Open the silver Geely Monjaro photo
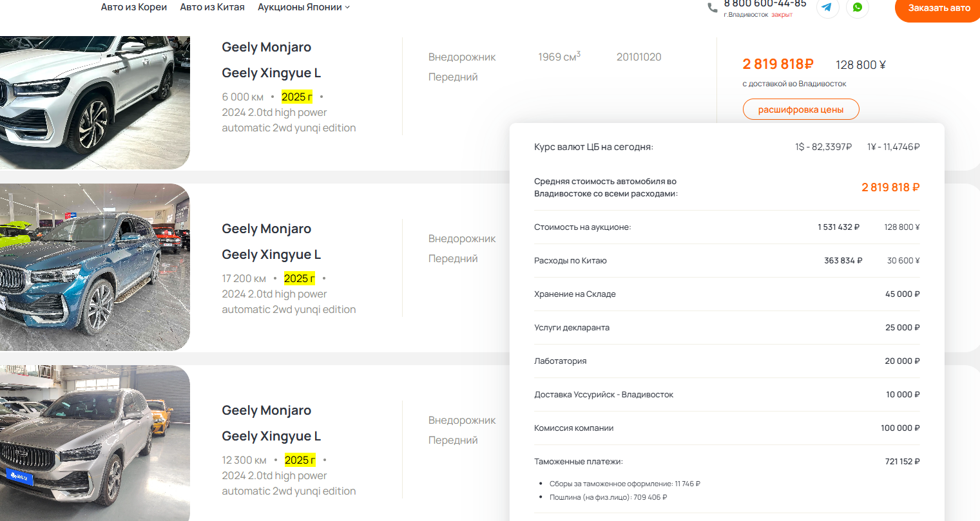The height and width of the screenshot is (521, 980). [x=95, y=443]
